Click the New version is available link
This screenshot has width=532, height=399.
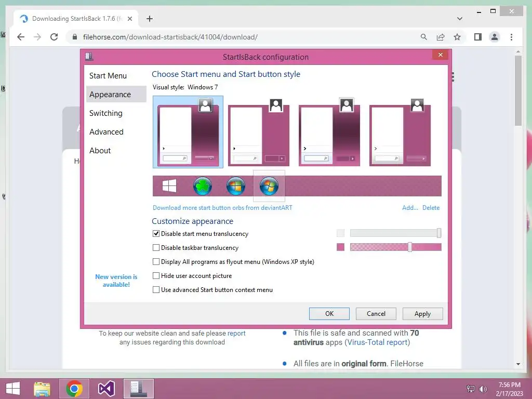116,281
